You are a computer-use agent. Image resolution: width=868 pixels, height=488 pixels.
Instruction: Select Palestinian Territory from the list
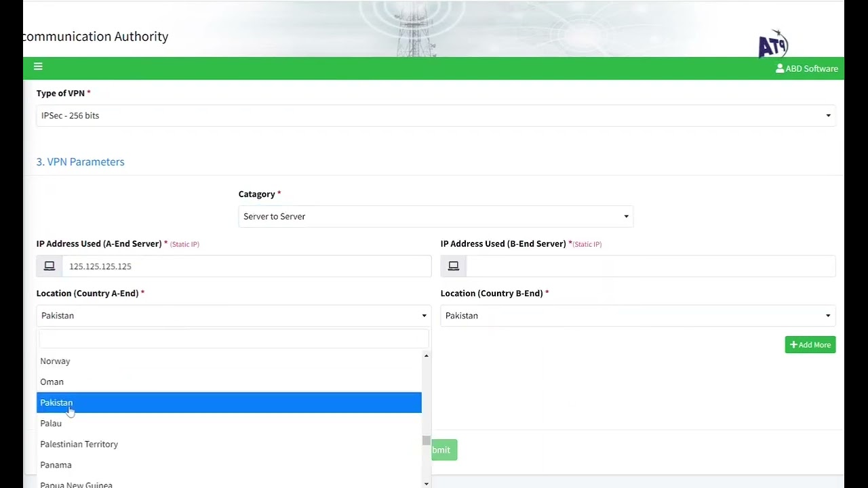pyautogui.click(x=229, y=444)
